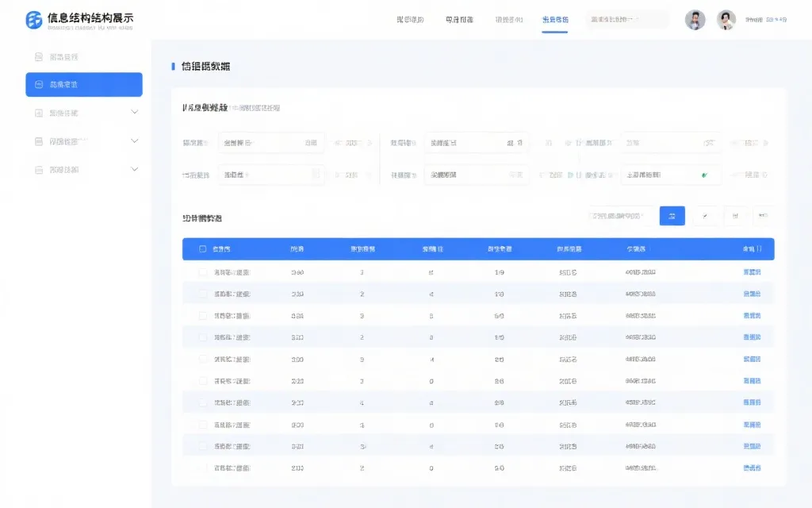
Task: Click the icon in highlighted blue sidebar item
Action: tap(39, 84)
